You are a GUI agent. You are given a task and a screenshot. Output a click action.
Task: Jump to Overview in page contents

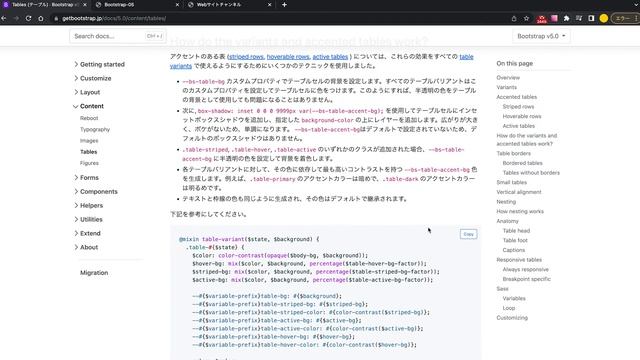tap(508, 78)
